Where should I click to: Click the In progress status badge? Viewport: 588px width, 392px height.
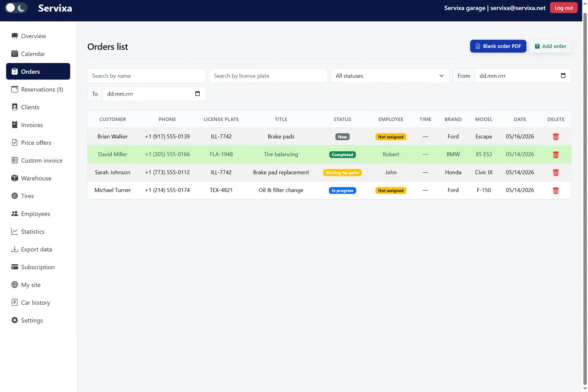point(342,191)
